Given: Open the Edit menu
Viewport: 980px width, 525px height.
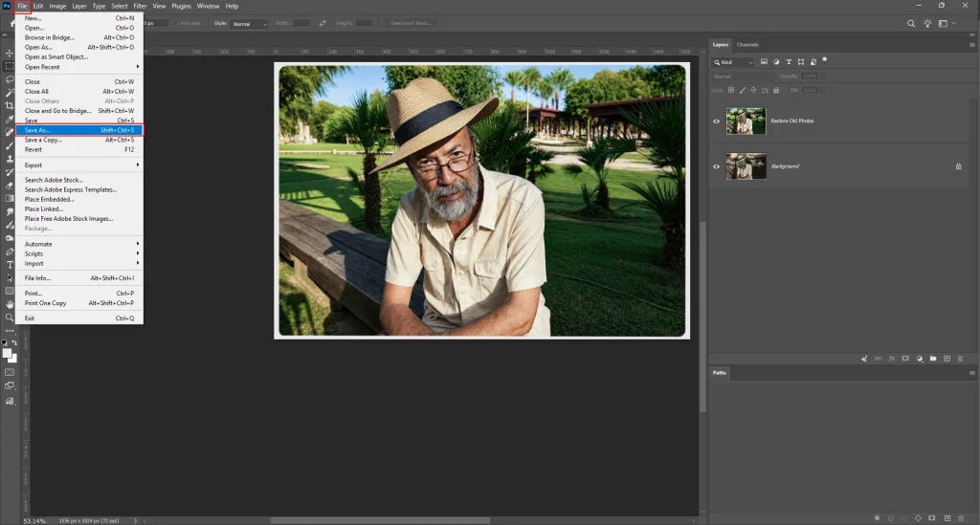Looking at the screenshot, I should tap(38, 7).
